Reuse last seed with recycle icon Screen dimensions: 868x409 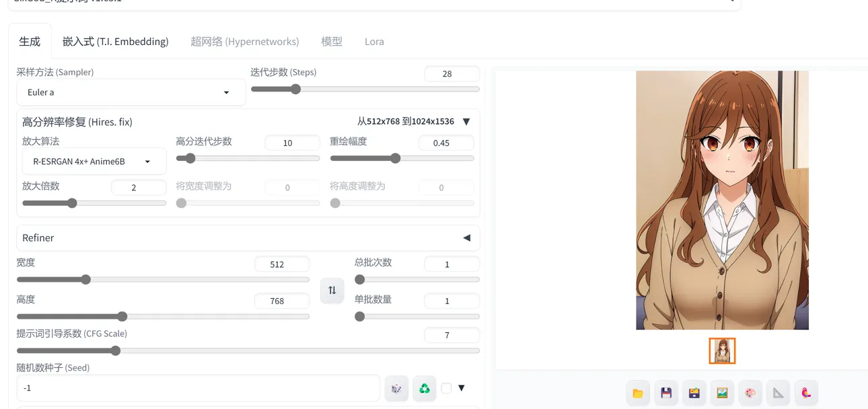[x=425, y=388]
